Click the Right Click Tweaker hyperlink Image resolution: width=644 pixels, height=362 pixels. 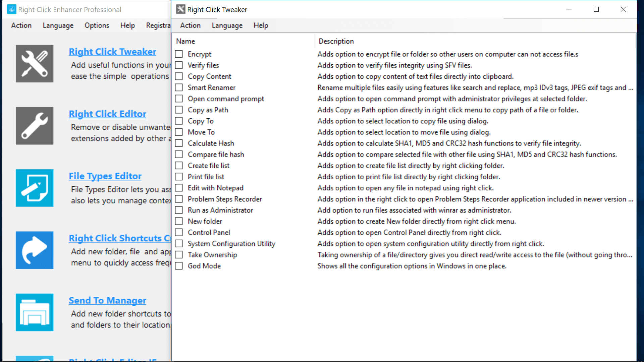[x=113, y=52]
